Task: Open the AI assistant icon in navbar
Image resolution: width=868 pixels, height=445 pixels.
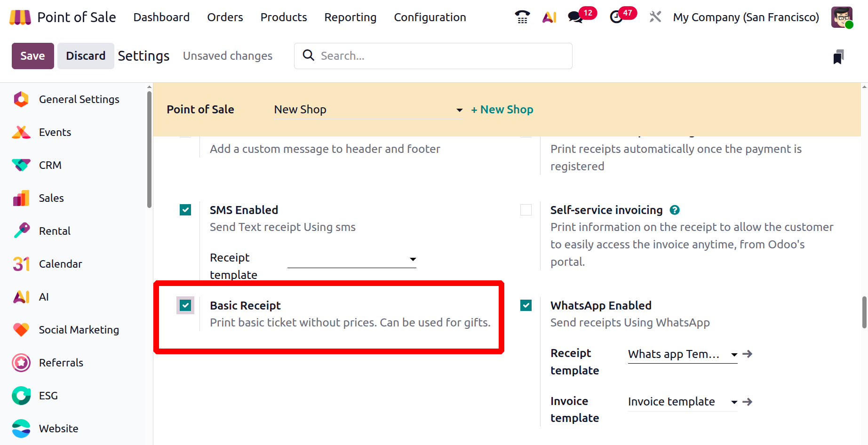Action: click(x=549, y=17)
